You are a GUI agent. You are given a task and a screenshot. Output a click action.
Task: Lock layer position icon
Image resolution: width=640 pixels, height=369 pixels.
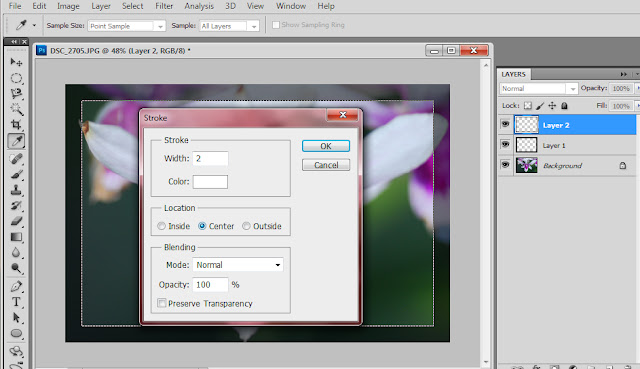[x=552, y=106]
